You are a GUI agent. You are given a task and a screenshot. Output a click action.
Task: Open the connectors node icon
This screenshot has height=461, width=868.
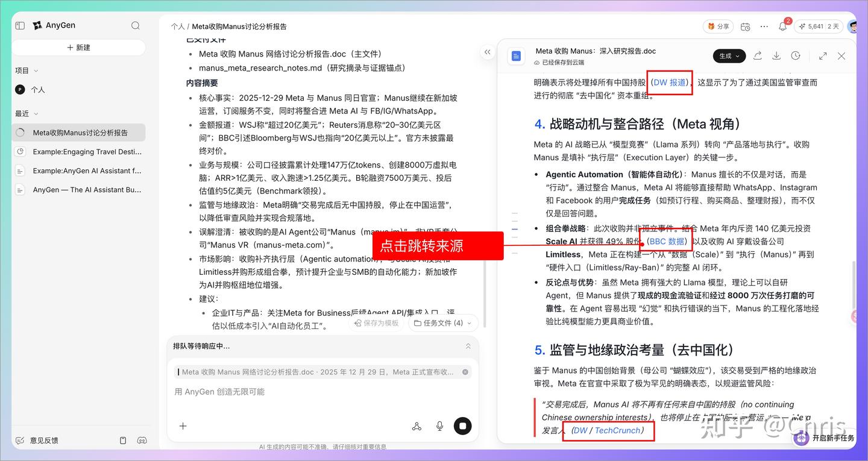[x=417, y=426]
